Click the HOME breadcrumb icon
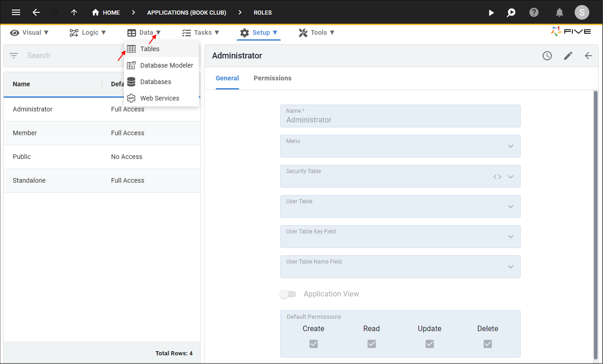Screen dimensions: 603x364 (x=96, y=12)
